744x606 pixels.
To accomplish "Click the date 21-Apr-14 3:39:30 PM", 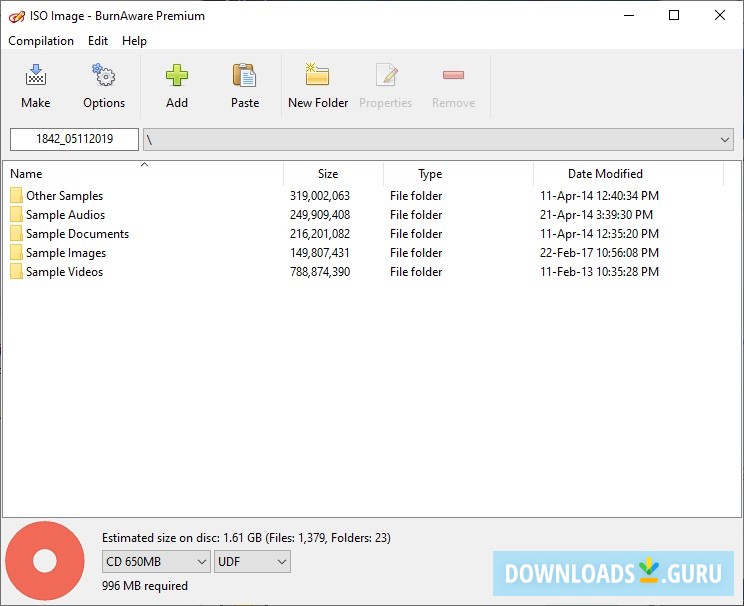I will [x=596, y=215].
